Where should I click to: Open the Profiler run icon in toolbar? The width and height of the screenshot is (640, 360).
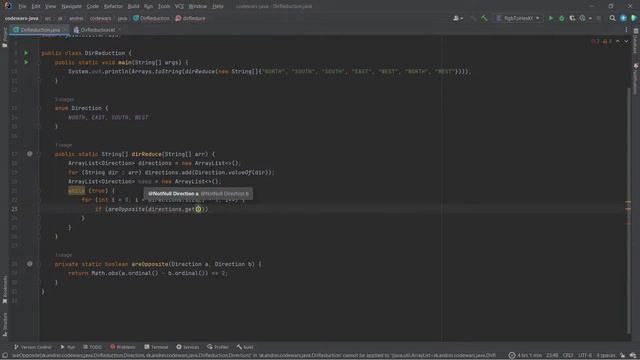coord(582,18)
